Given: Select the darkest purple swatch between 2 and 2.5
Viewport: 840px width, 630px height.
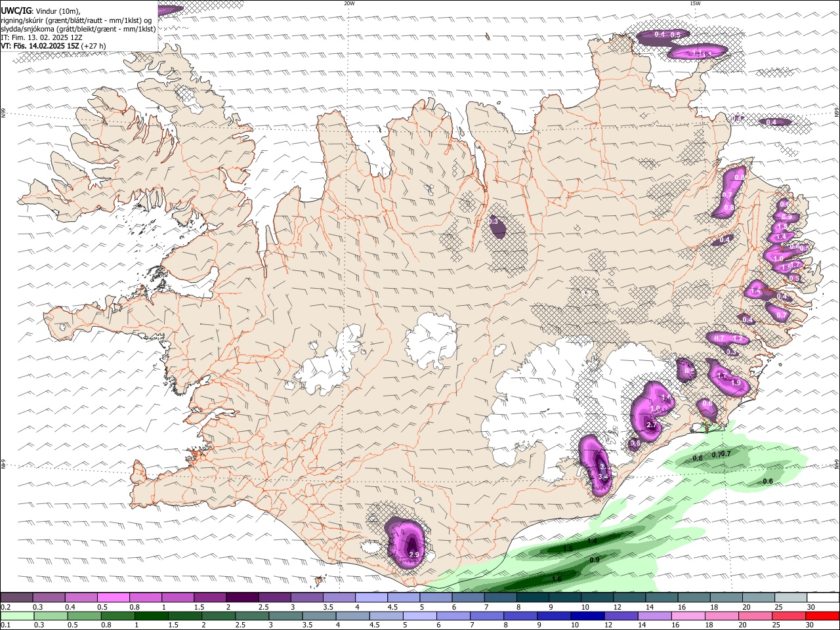Looking at the screenshot, I should point(242,597).
